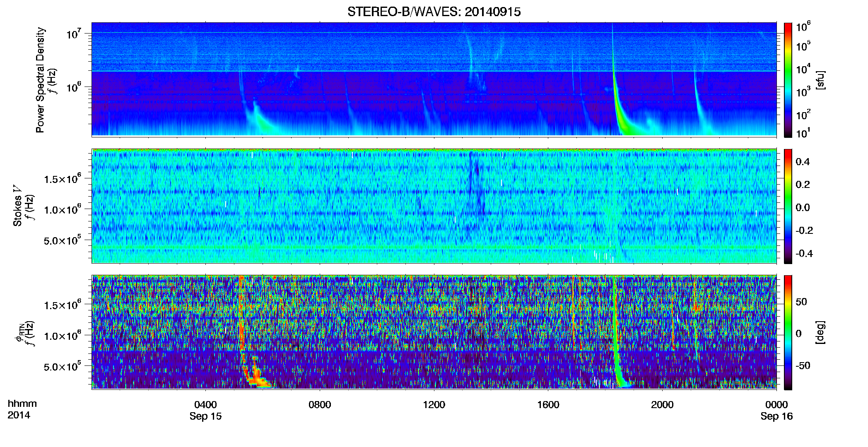Click the 2014 year label
The height and width of the screenshot is (447, 868).
click(19, 415)
